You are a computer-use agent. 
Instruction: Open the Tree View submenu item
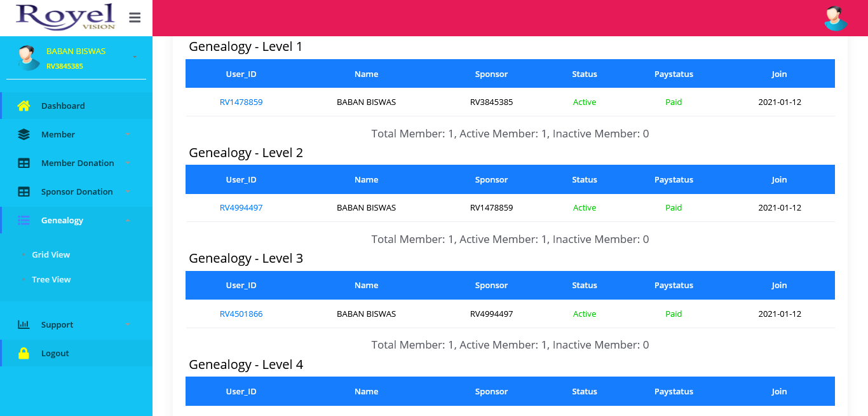[51, 279]
